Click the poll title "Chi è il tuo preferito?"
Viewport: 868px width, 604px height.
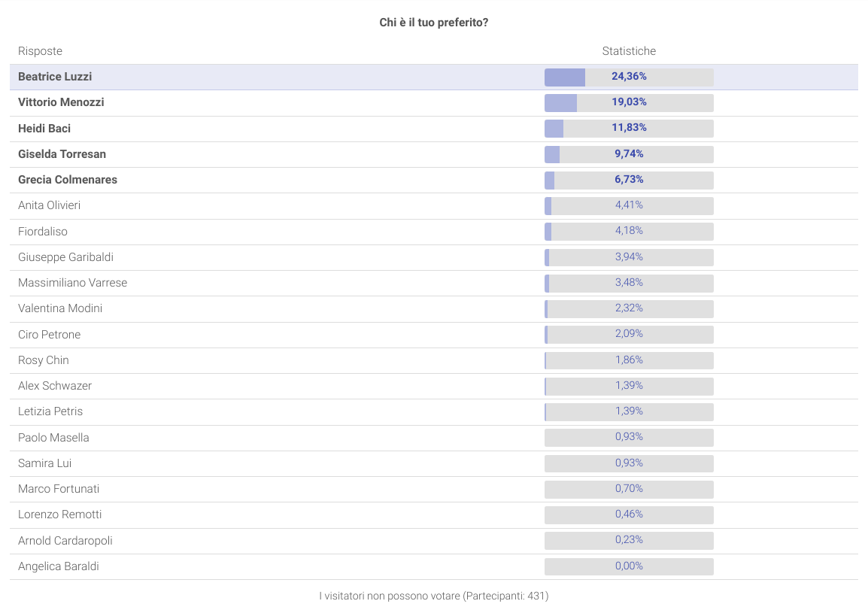[x=434, y=23]
